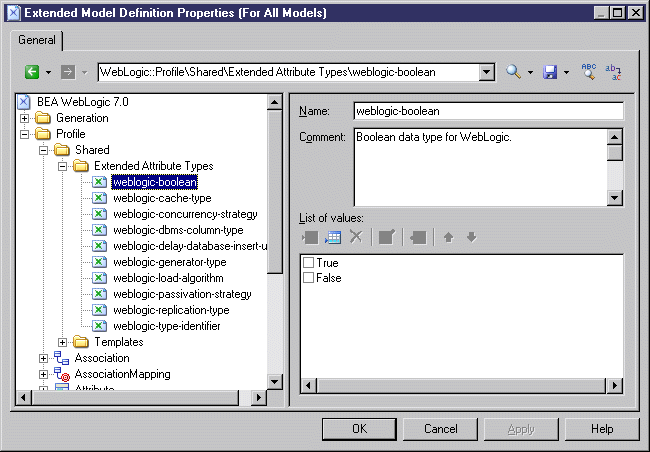
Task: Click in the Name input field
Action: click(x=488, y=111)
